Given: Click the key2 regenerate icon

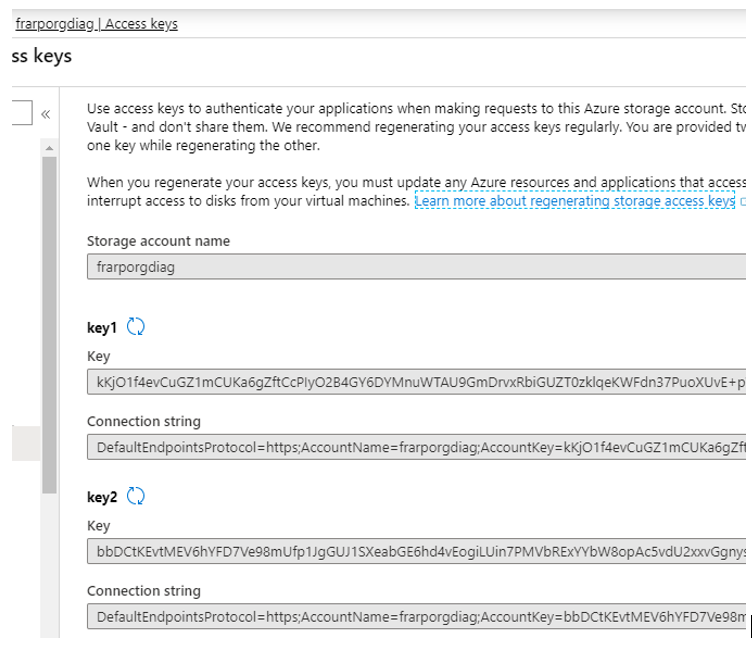Looking at the screenshot, I should coord(137,497).
